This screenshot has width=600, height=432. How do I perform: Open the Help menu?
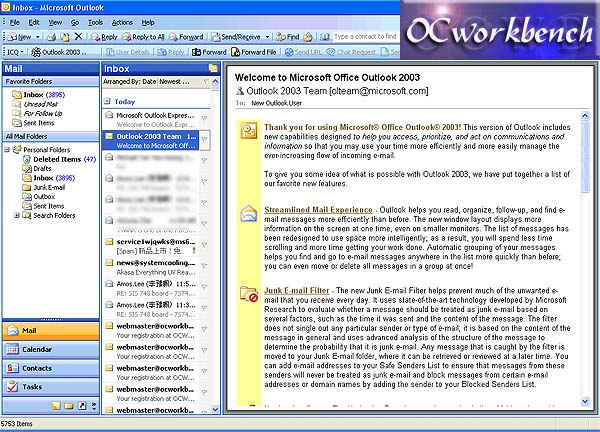point(148,23)
